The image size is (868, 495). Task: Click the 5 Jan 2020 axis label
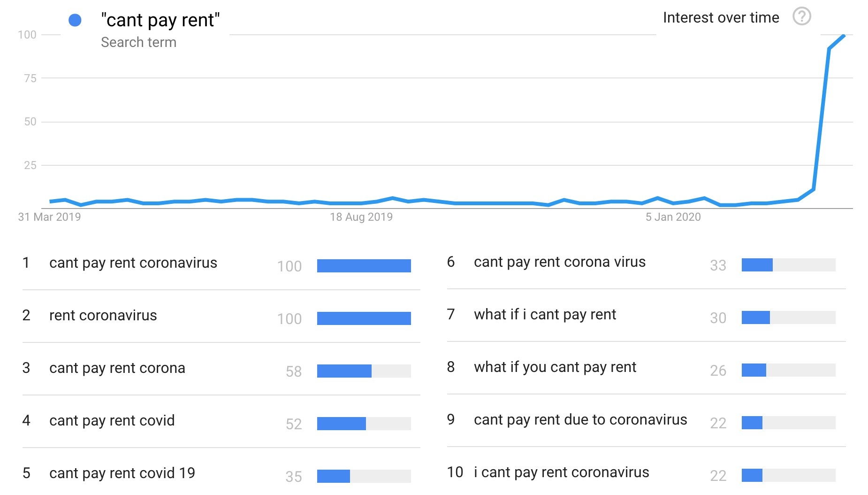[x=673, y=217]
